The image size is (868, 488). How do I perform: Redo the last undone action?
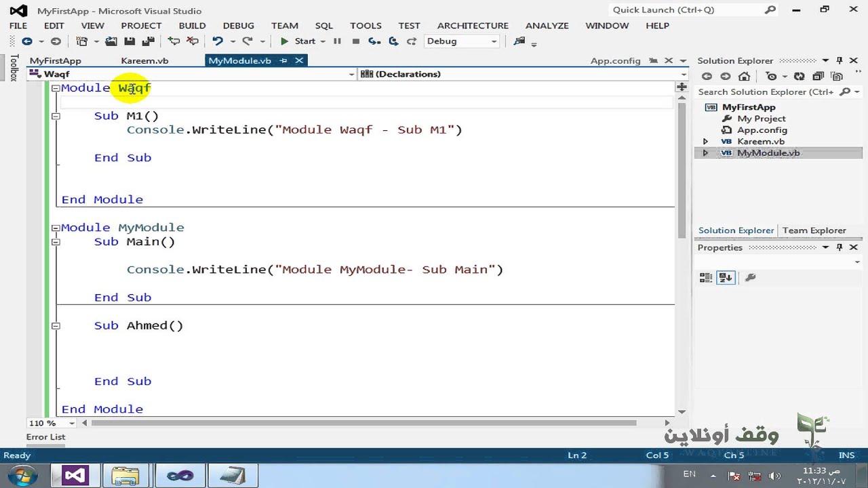[x=248, y=41]
